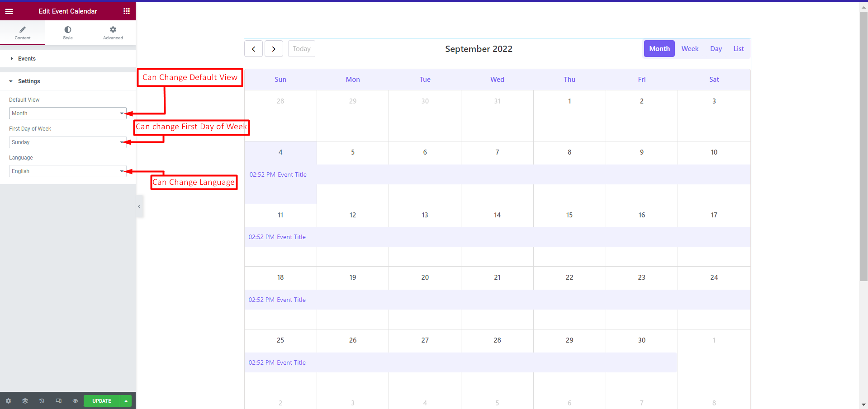Select date 9 in the calendar
868x409 pixels.
tap(642, 152)
